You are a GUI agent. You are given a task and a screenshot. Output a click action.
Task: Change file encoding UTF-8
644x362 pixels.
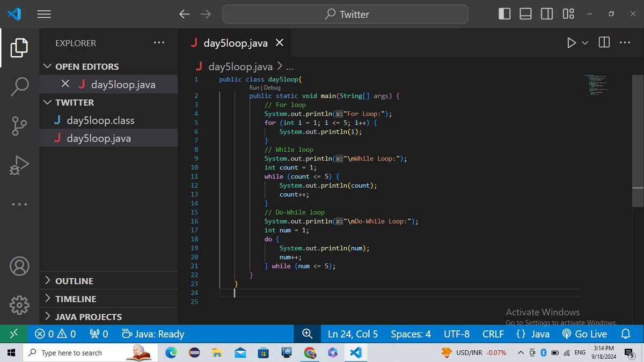pos(457,334)
